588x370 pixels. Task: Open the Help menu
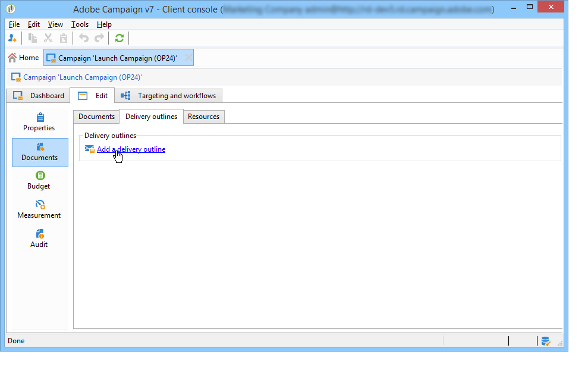104,24
